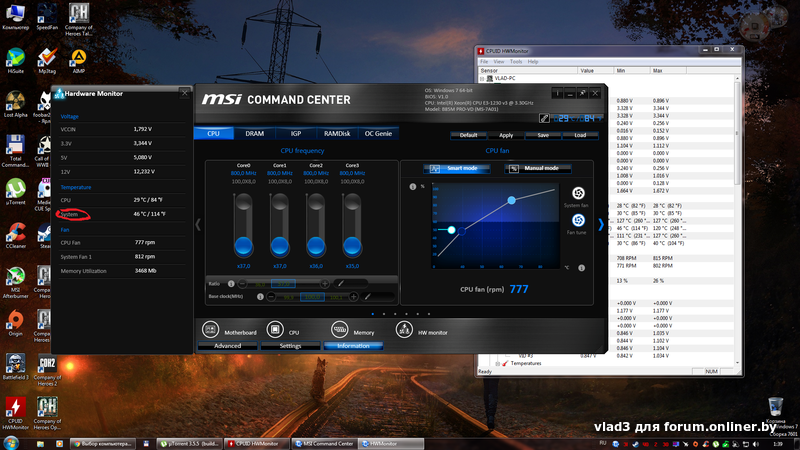Enable Smart mode for the CPU fan
The height and width of the screenshot is (450, 800).
[457, 168]
